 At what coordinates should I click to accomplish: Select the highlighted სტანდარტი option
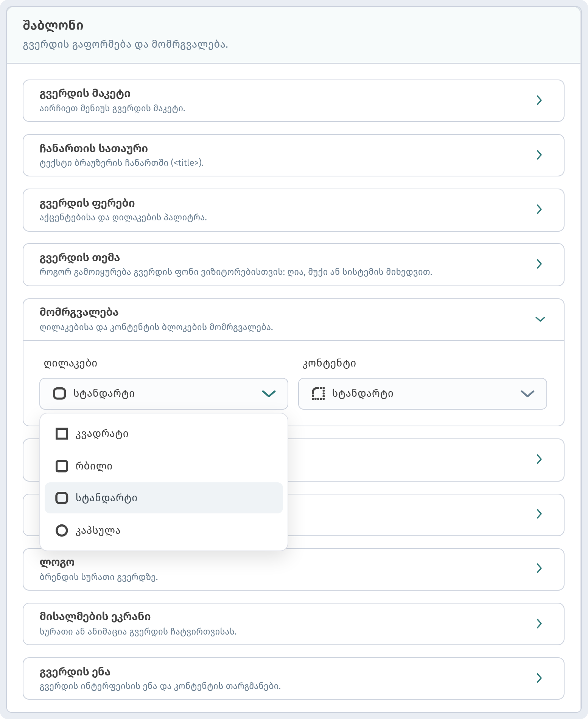164,498
